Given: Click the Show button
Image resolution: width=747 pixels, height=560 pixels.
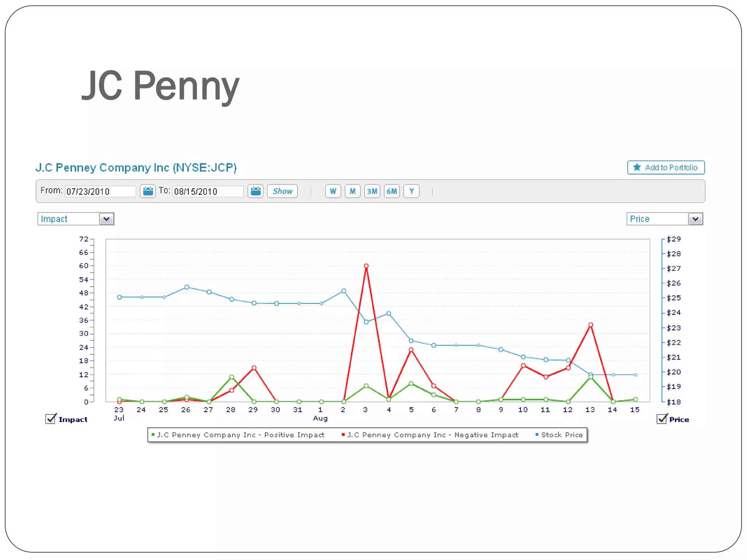Looking at the screenshot, I should [282, 191].
